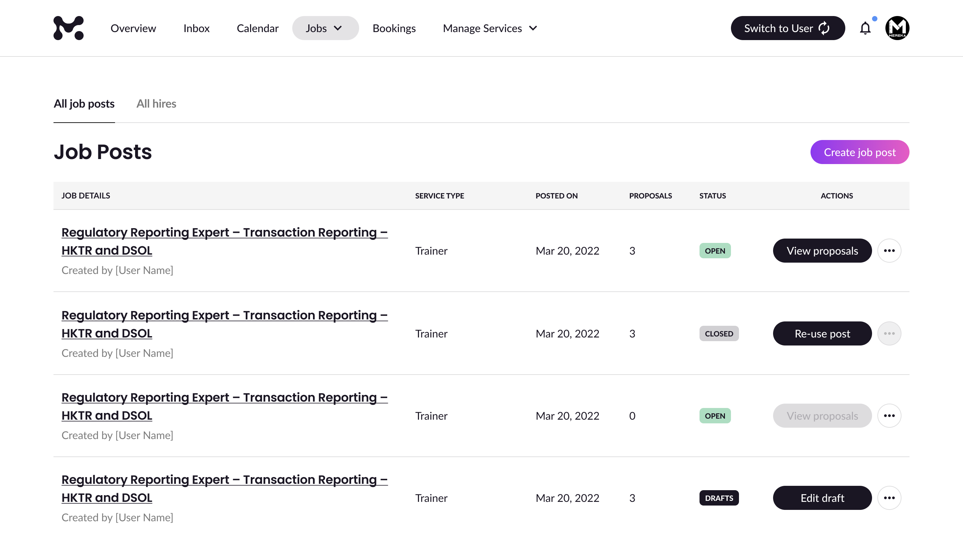Click the Mereka logo icon
The image size is (963, 560).
pos(69,28)
